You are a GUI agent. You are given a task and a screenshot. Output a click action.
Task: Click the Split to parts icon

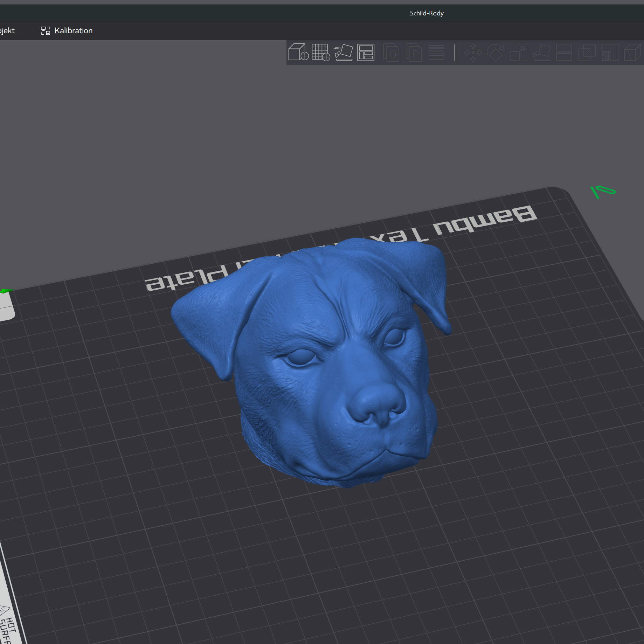click(x=414, y=53)
